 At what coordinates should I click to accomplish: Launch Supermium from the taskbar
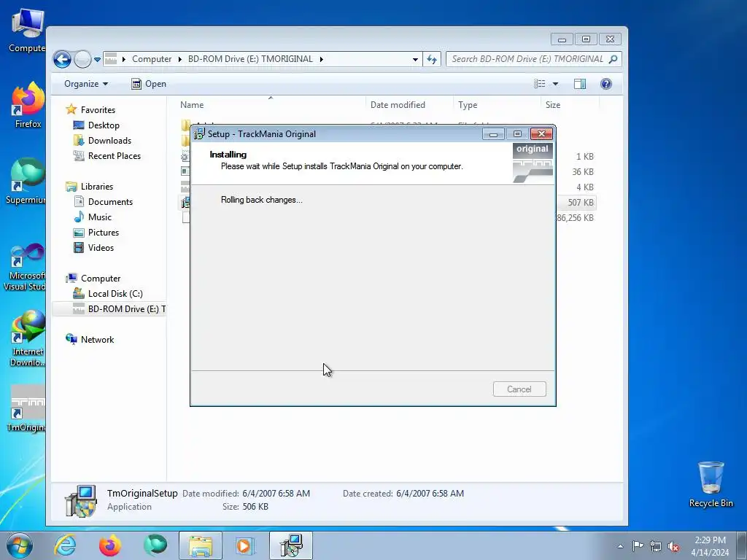155,545
